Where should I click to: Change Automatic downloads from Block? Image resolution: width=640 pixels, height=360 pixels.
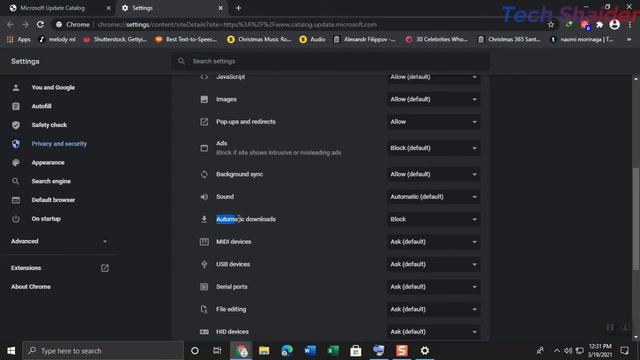click(x=433, y=219)
